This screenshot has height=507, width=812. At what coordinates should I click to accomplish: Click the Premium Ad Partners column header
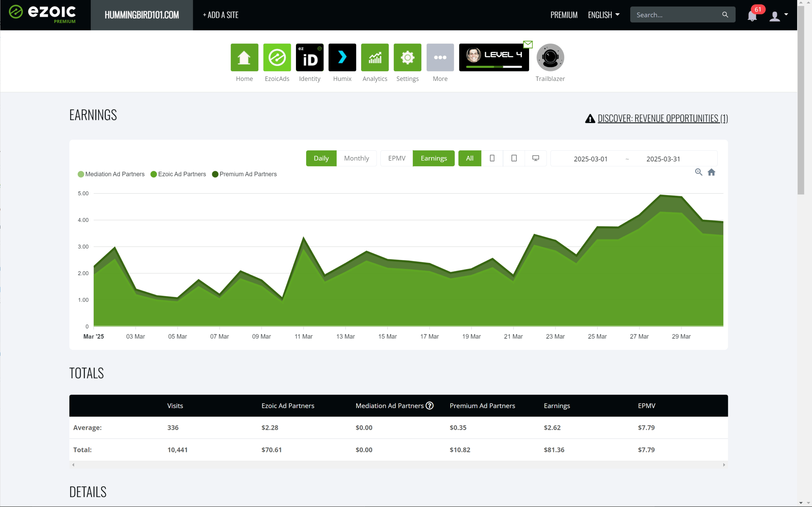(482, 406)
